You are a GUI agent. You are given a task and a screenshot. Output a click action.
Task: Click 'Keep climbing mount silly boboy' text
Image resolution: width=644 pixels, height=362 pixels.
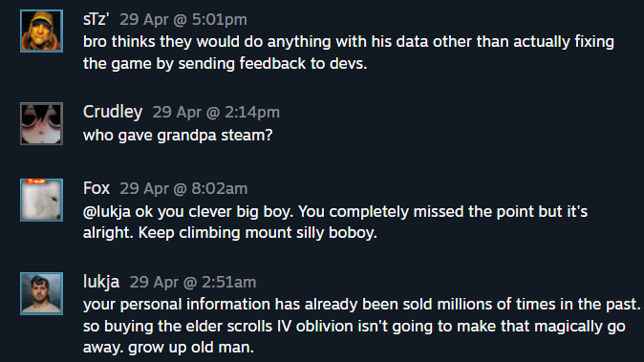coord(257,233)
